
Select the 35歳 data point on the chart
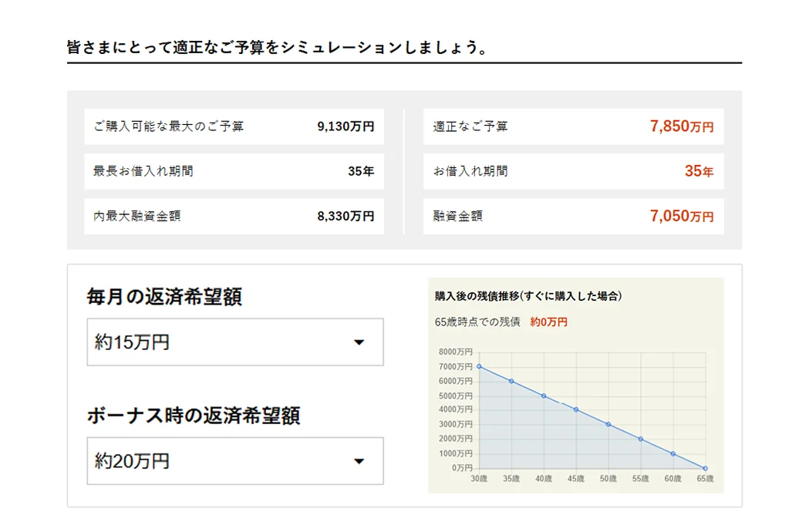tap(511, 382)
